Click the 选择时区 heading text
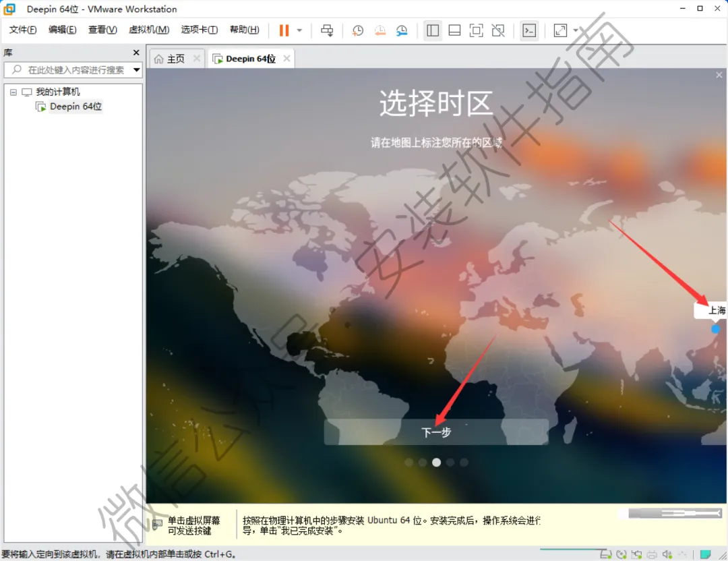Screen dimensions: 728x561 click(x=436, y=103)
